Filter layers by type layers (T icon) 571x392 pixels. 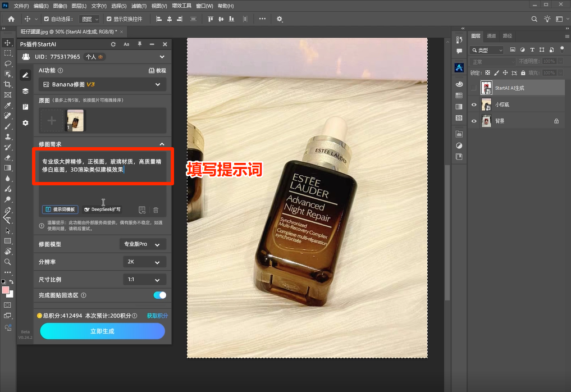(x=532, y=50)
